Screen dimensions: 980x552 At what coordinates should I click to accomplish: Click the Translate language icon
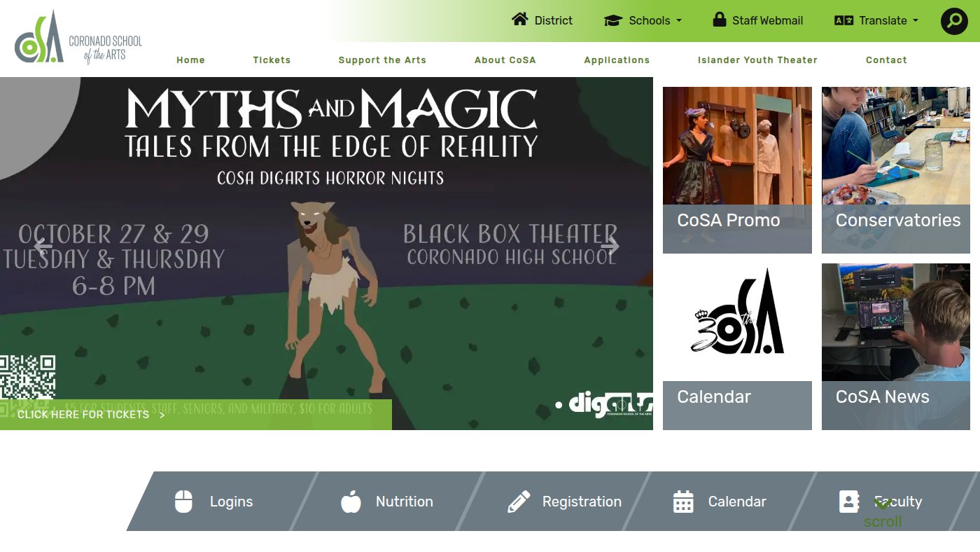(x=843, y=20)
